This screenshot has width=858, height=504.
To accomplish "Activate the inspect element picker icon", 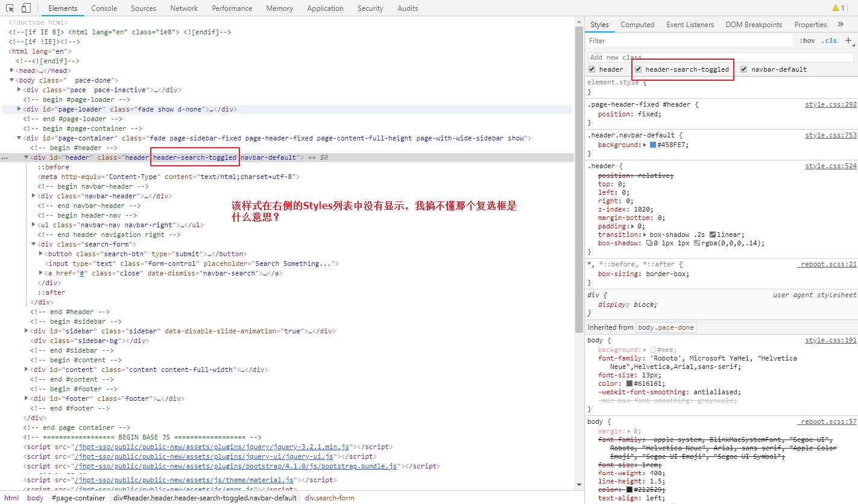I will tap(10, 8).
